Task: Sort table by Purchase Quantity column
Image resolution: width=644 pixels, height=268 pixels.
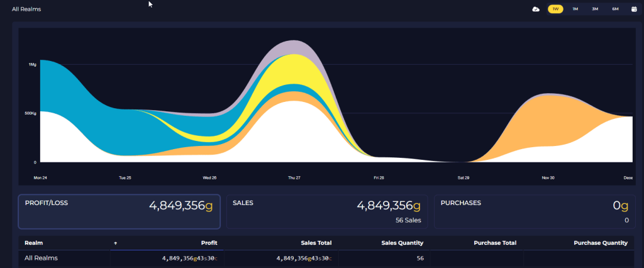Action: [601, 243]
